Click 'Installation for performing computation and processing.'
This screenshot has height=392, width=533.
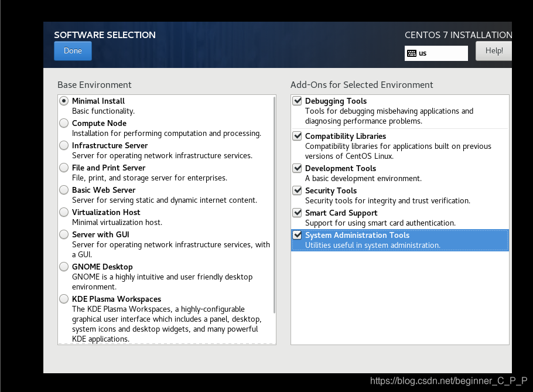166,133
